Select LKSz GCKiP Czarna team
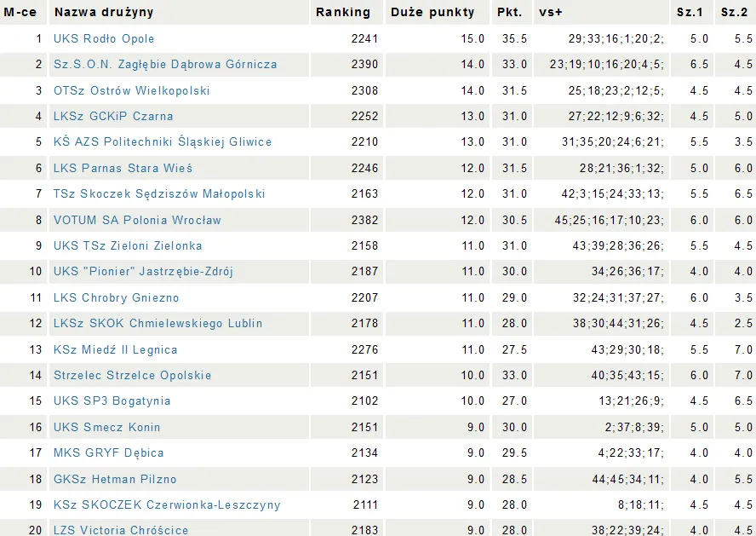Viewport: 756px width, 536px height. coord(112,116)
